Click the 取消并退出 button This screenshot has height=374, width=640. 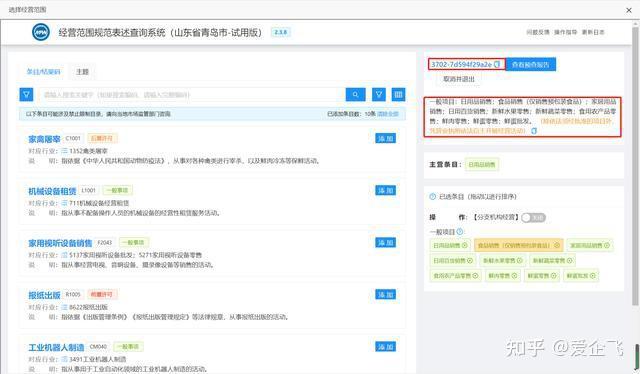(x=459, y=79)
